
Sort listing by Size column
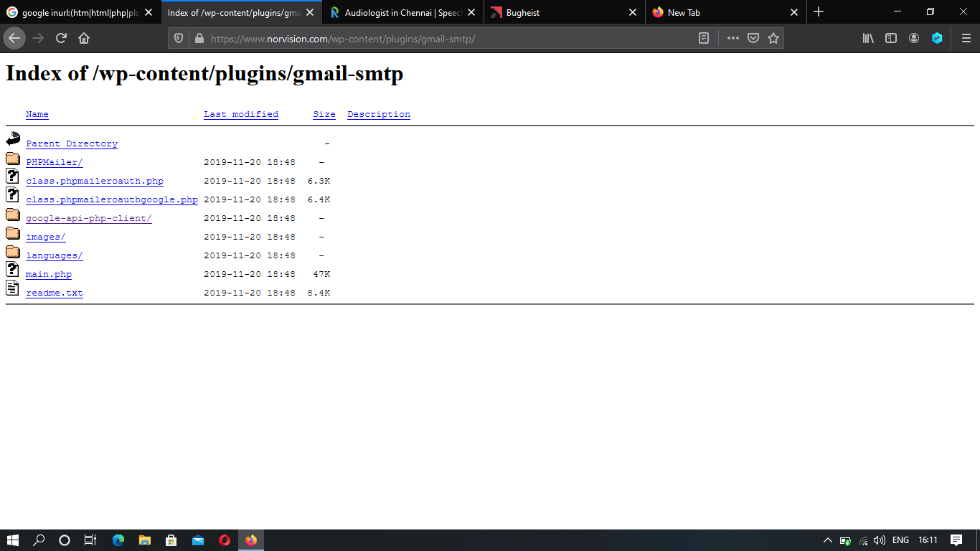[x=324, y=114]
